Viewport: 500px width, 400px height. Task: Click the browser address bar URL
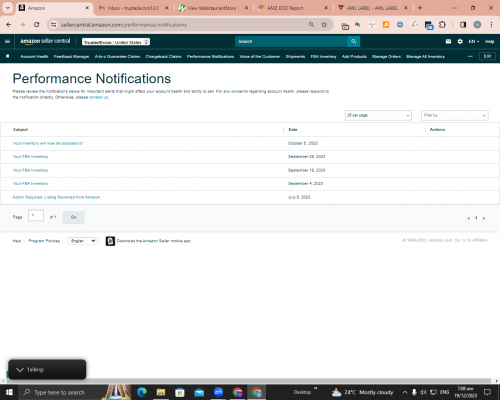pyautogui.click(x=124, y=25)
